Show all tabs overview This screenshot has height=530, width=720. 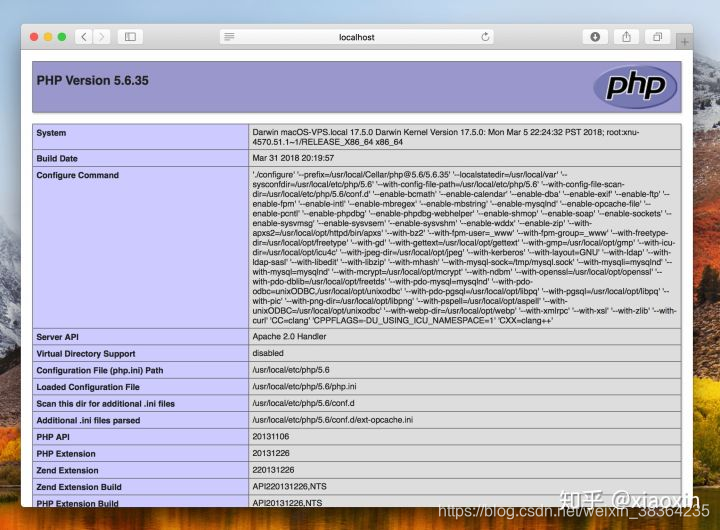(x=658, y=37)
